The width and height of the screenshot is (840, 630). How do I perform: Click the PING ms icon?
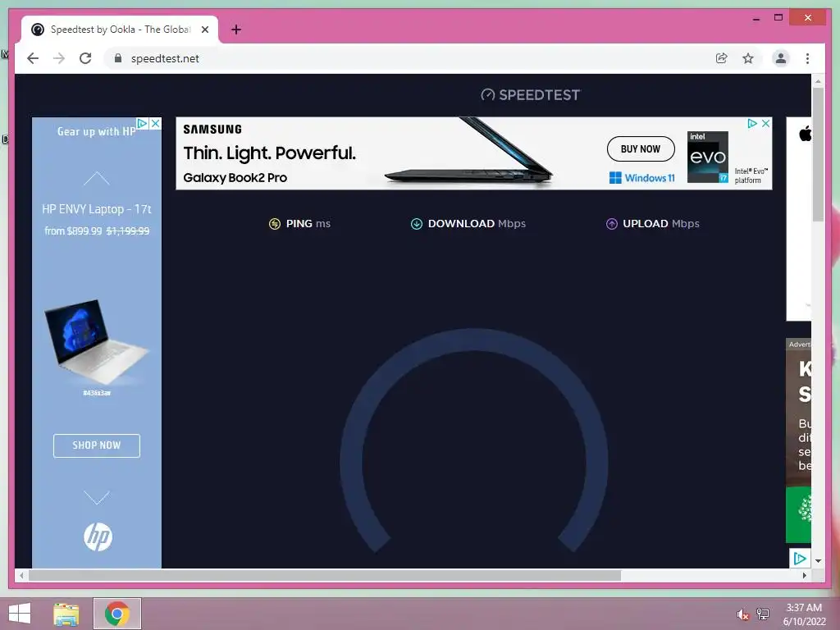[x=274, y=224]
